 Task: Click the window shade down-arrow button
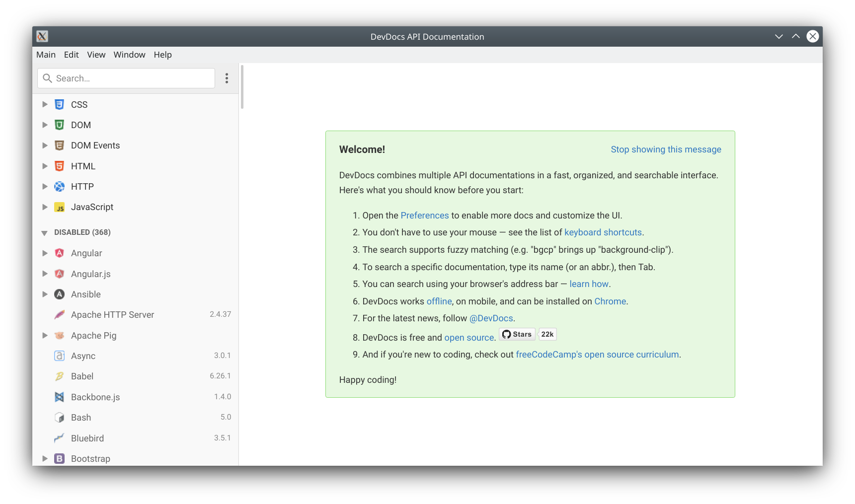click(778, 36)
